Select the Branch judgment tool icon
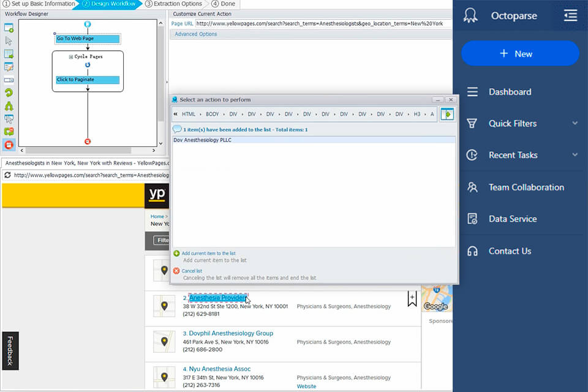This screenshot has width=588, height=392. coord(9,106)
